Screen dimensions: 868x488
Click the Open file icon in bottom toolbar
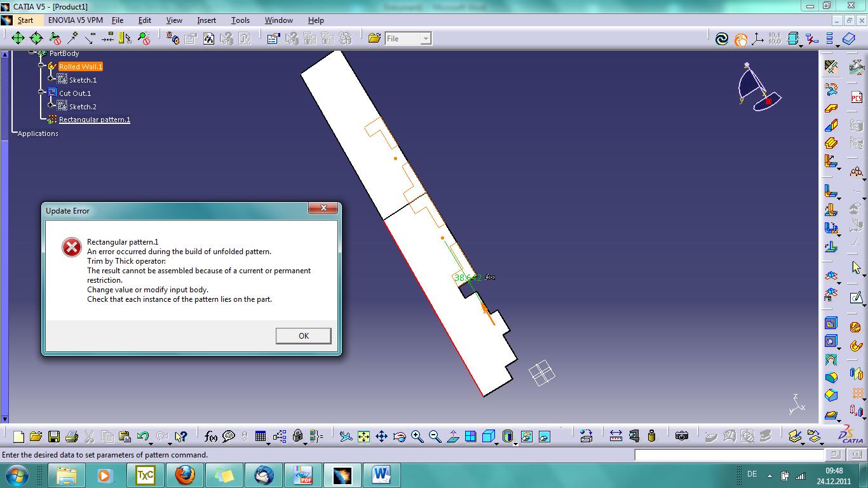point(36,437)
